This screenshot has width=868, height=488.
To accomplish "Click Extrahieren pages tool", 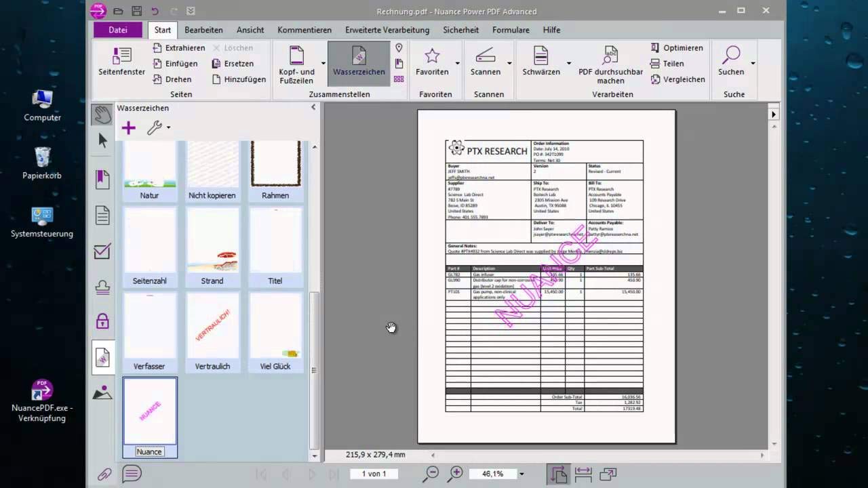I will [x=178, y=48].
